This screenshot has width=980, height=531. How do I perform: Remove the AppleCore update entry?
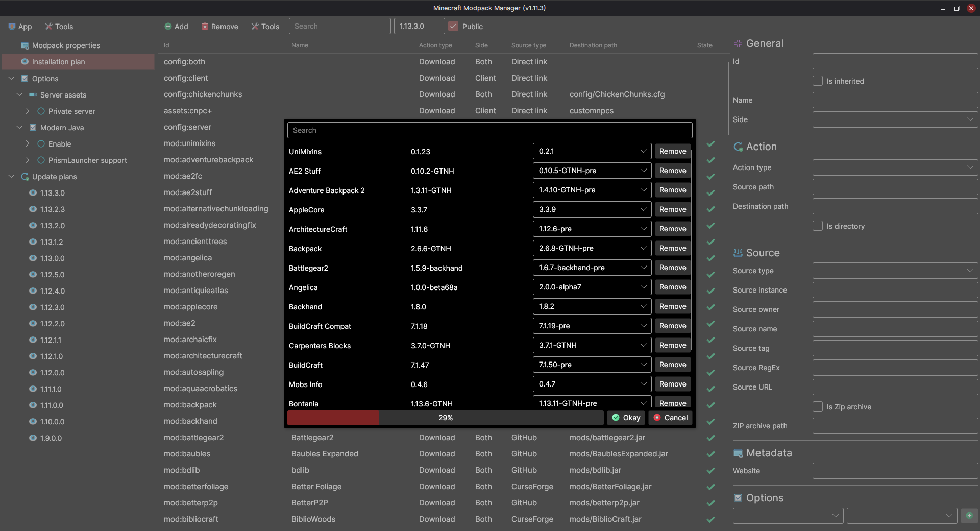672,209
